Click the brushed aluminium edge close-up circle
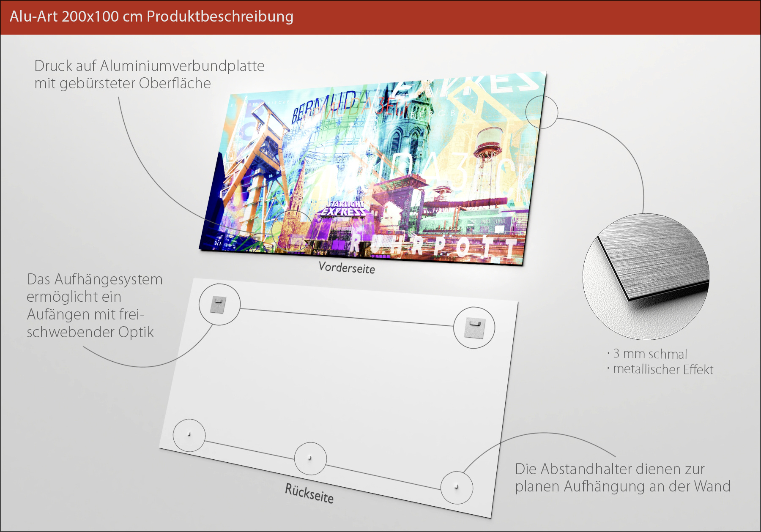 (x=646, y=276)
